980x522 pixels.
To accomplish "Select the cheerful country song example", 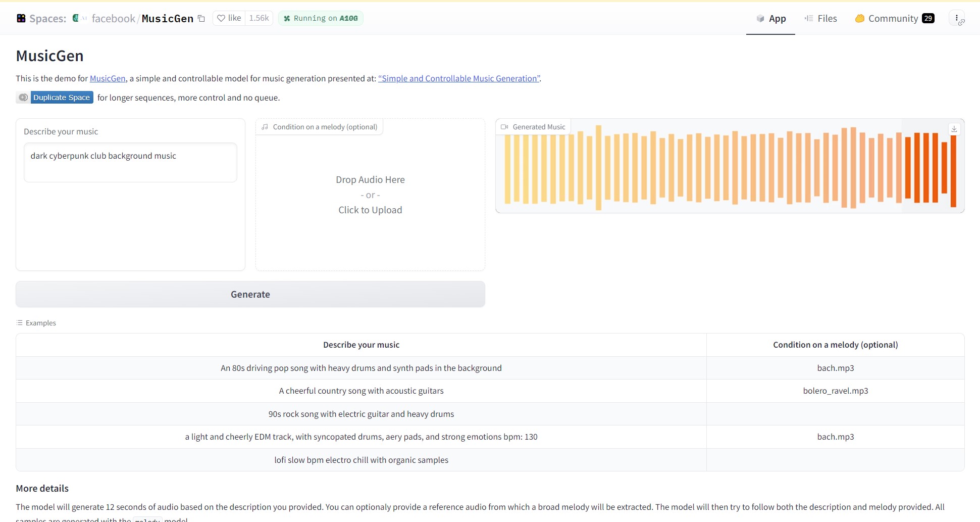I will (x=361, y=391).
